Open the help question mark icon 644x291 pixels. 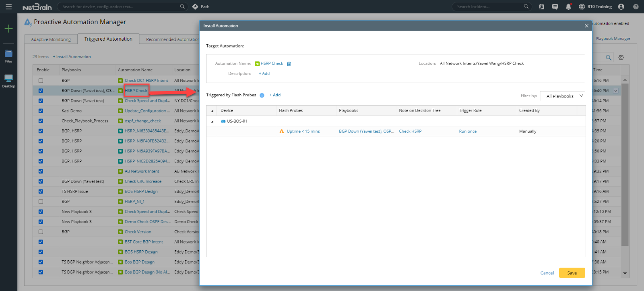[636, 7]
